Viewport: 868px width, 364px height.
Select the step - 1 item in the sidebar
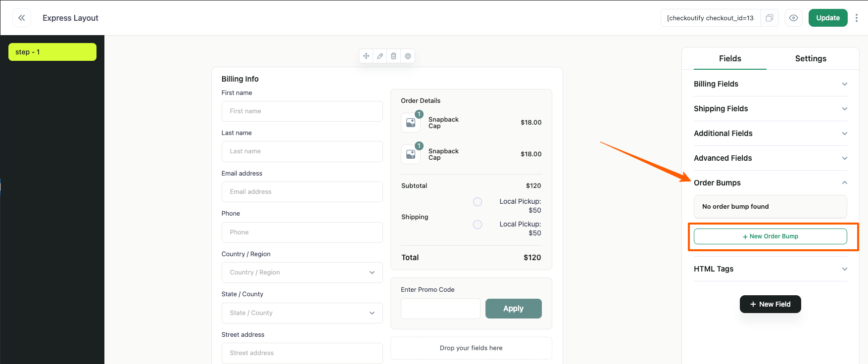(52, 52)
